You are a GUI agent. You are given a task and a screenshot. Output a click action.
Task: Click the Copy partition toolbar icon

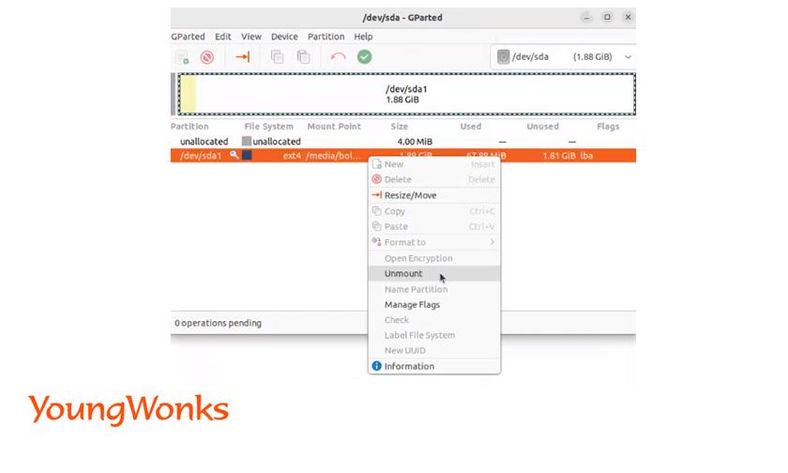tap(277, 57)
